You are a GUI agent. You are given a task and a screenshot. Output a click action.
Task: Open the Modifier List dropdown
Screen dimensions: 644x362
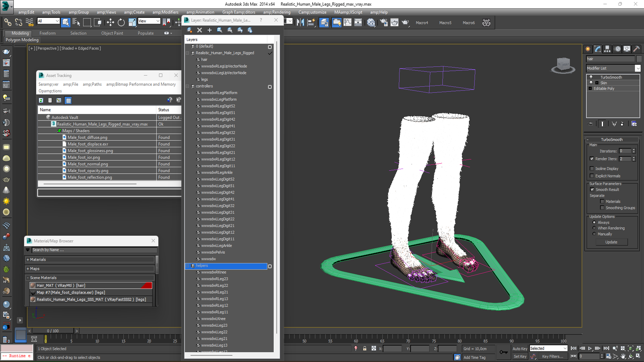tap(638, 68)
